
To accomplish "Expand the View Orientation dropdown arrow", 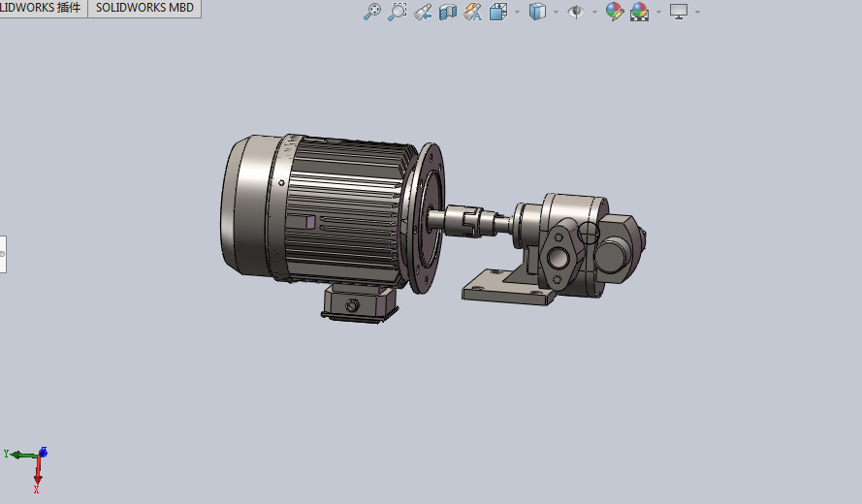I will tap(517, 12).
